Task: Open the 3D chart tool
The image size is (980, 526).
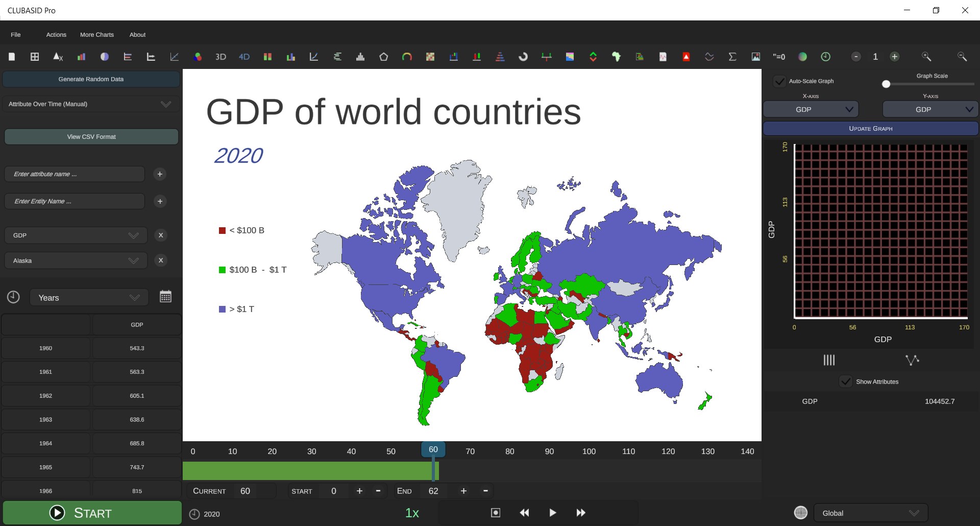Action: click(220, 57)
